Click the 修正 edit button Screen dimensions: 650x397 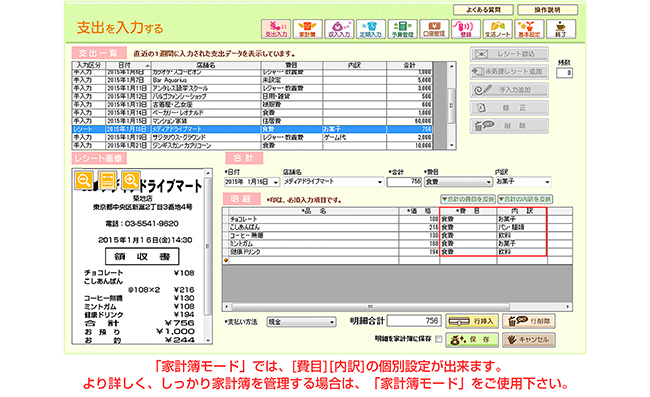509,108
